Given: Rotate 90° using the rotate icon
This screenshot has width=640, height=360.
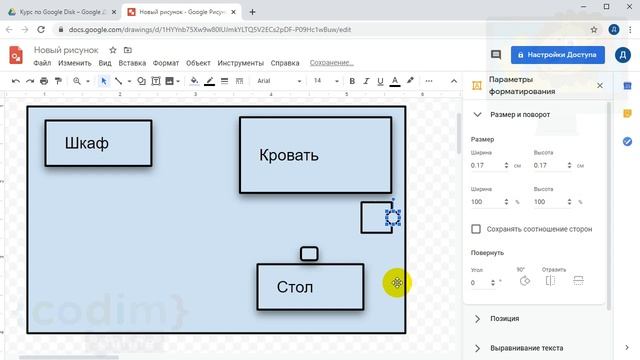Looking at the screenshot, I should pyautogui.click(x=525, y=281).
